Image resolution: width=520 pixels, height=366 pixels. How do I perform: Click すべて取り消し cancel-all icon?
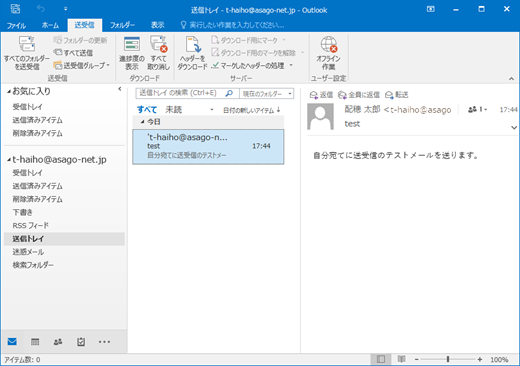(x=158, y=44)
